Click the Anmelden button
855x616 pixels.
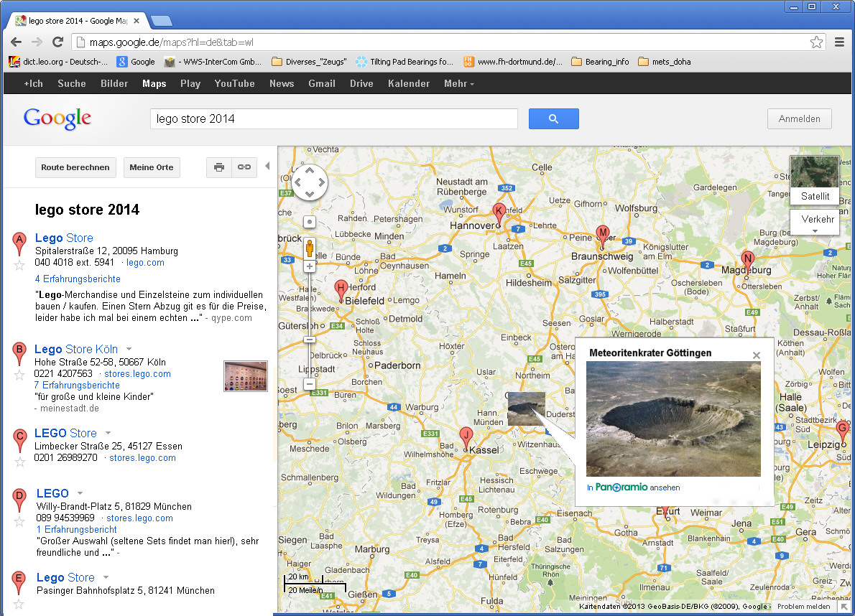pyautogui.click(x=800, y=118)
